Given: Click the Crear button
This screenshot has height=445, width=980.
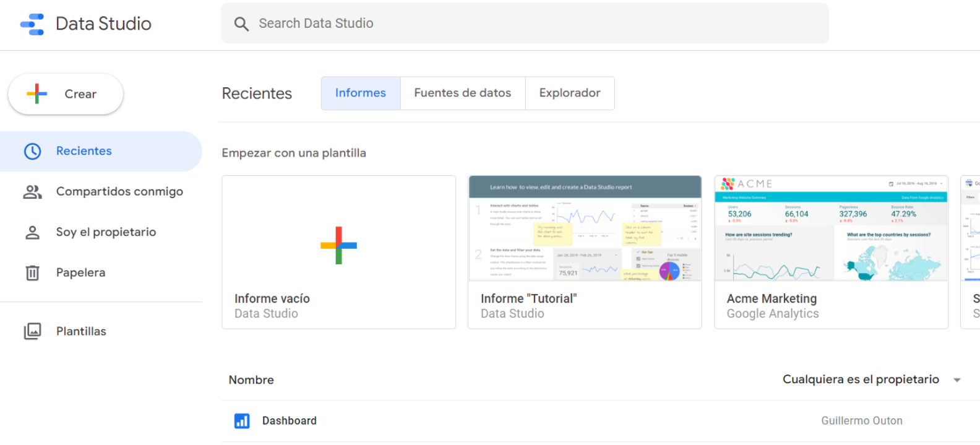Looking at the screenshot, I should point(66,94).
